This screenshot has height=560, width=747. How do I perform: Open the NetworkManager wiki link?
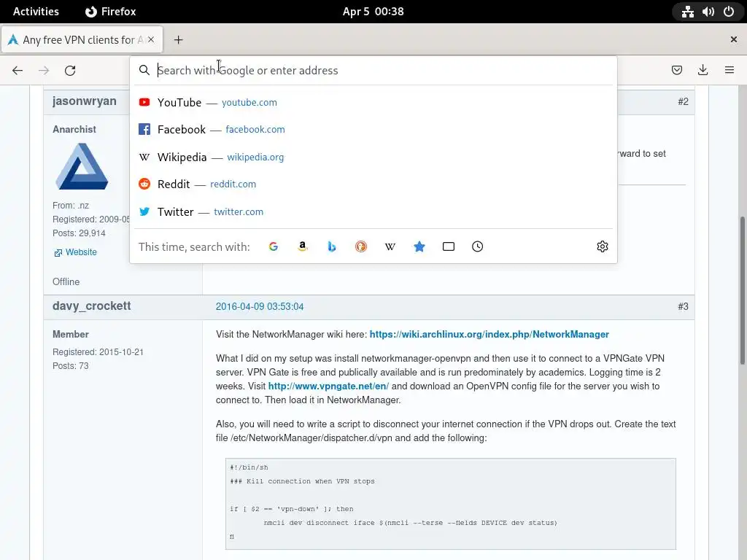(x=489, y=334)
